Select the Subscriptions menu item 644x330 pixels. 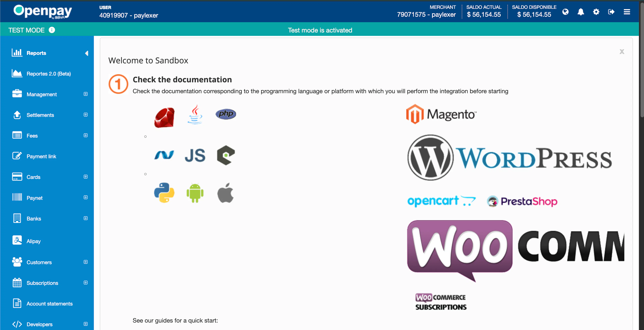click(x=47, y=283)
